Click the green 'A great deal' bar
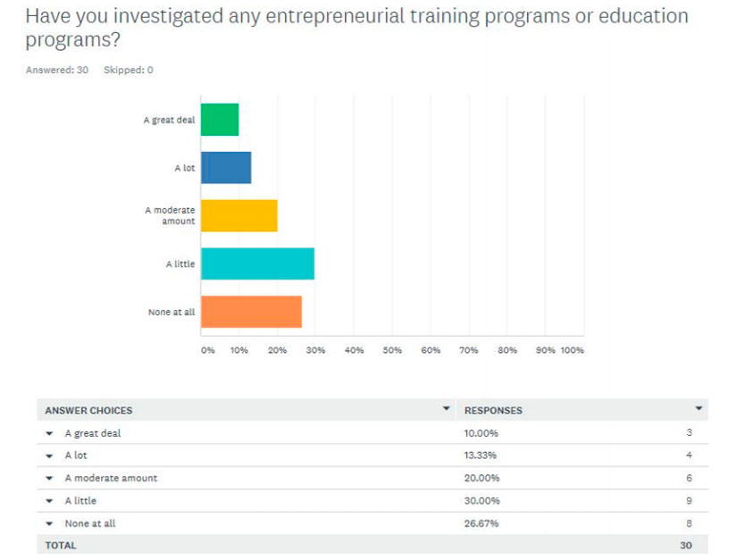Image resolution: width=745 pixels, height=560 pixels. tap(220, 120)
